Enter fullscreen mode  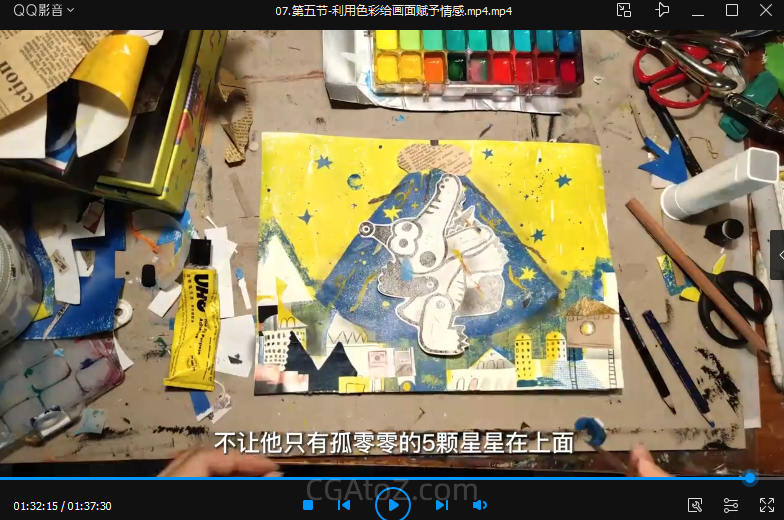coord(766,505)
